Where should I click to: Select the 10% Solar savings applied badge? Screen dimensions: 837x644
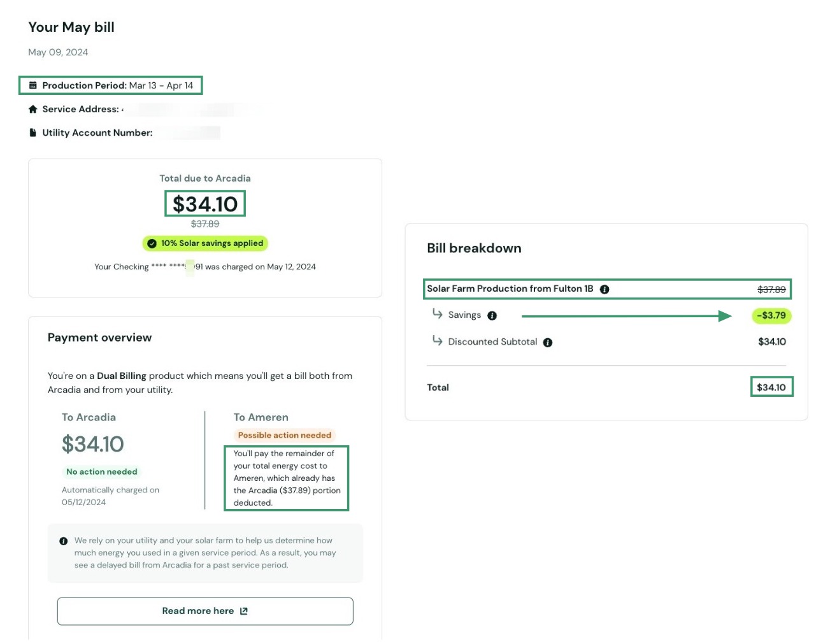tap(205, 243)
